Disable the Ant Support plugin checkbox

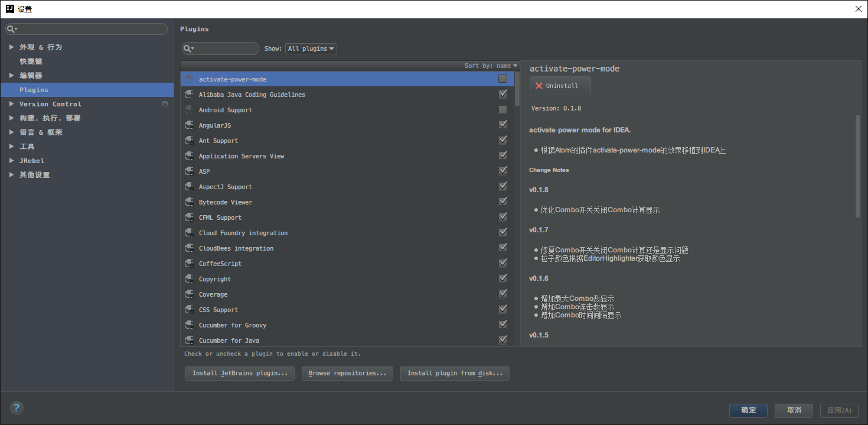(502, 141)
